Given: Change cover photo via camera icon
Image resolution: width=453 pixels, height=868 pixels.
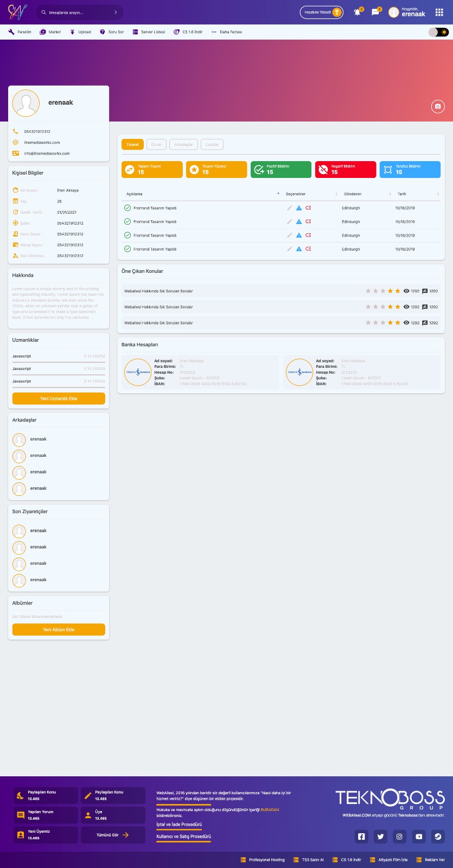Looking at the screenshot, I should point(438,106).
